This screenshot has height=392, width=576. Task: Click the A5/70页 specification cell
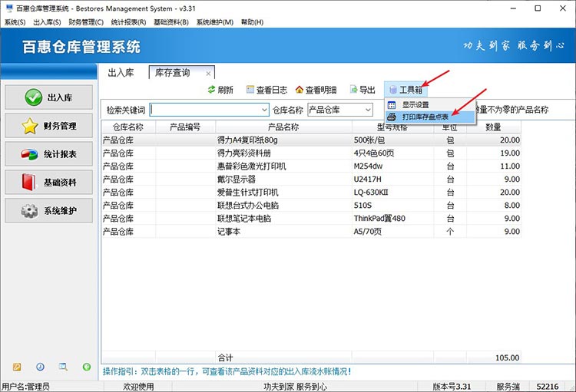tap(392, 231)
